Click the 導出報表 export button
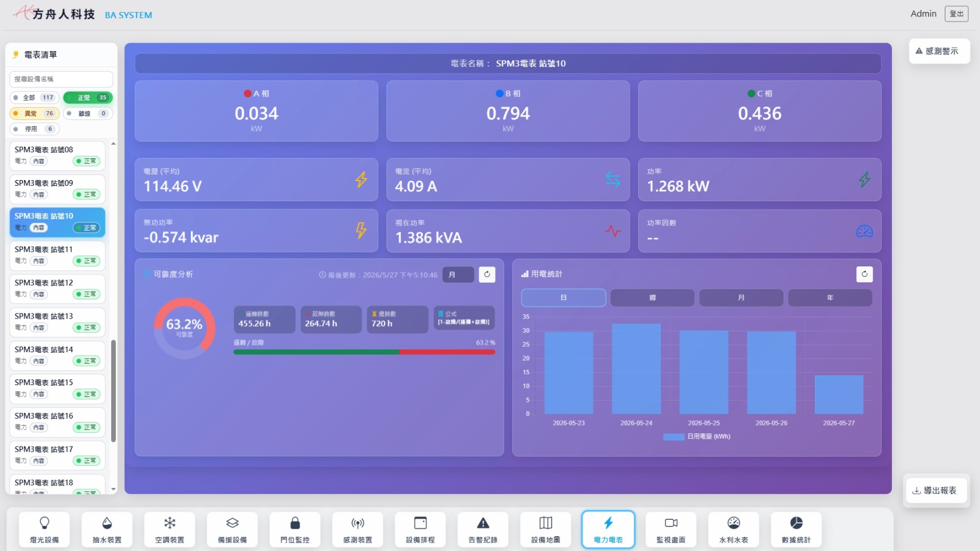 (935, 490)
